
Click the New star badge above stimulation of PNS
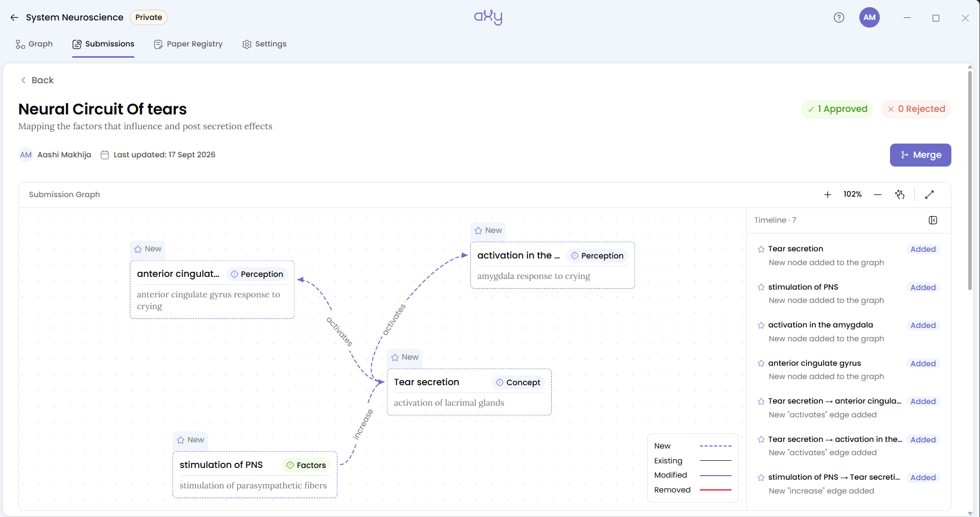point(190,440)
